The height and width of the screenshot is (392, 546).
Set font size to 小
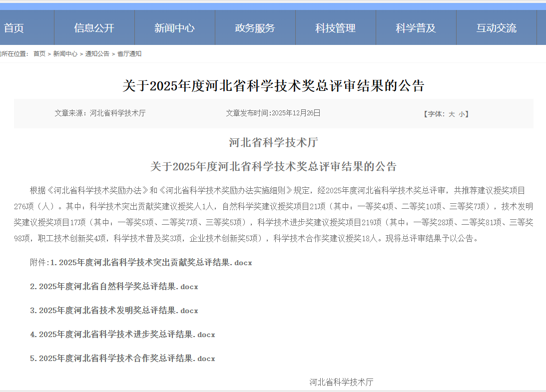[462, 114]
